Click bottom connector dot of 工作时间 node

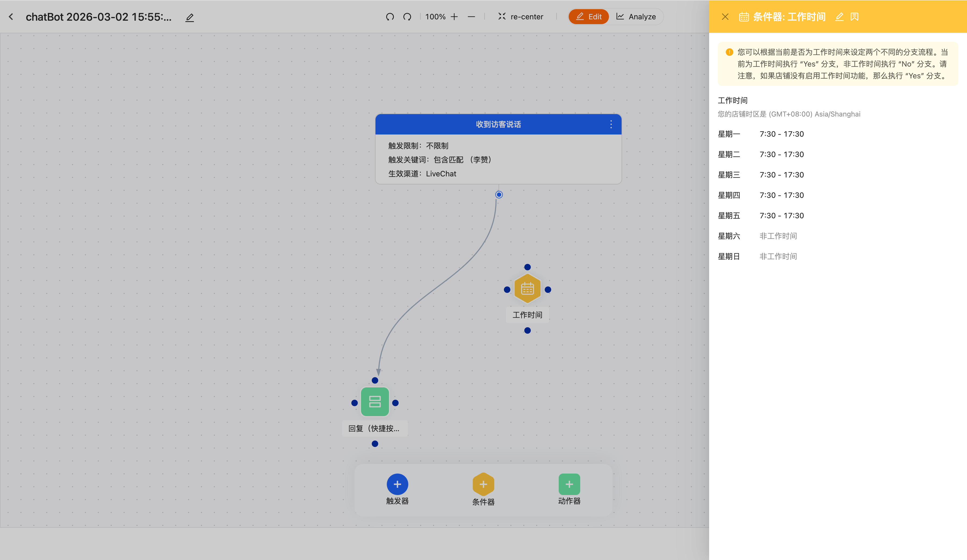(527, 331)
